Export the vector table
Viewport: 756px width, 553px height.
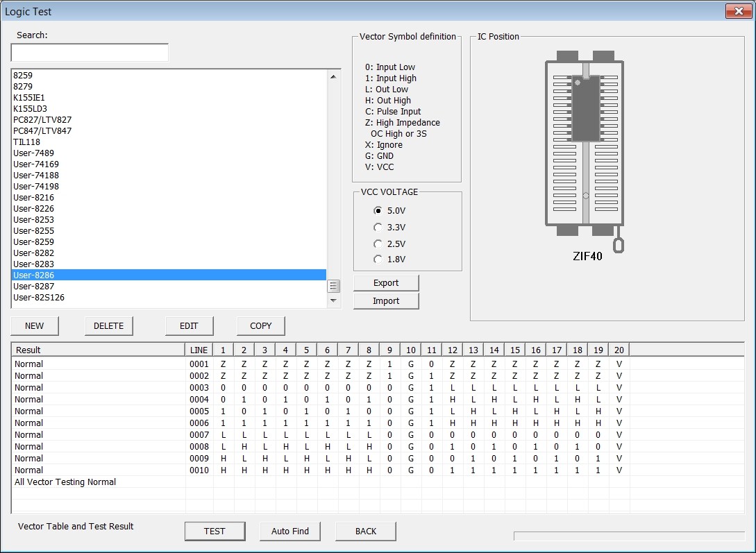(x=386, y=283)
